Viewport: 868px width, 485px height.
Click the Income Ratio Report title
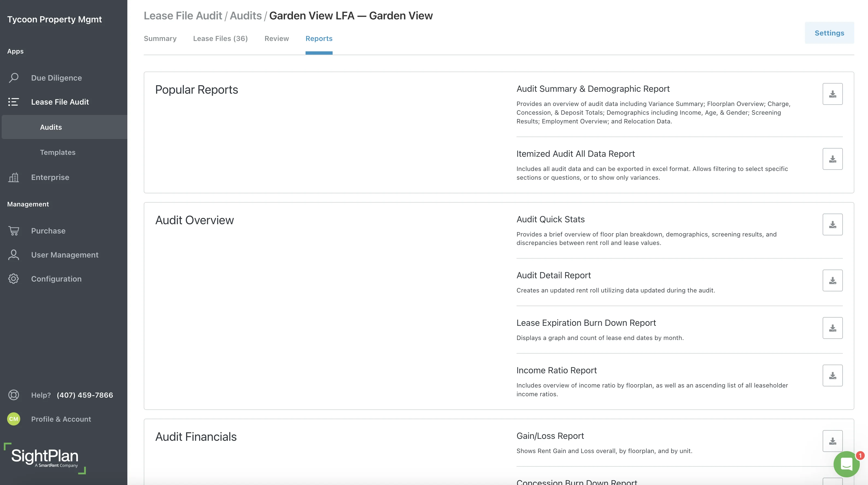(557, 370)
